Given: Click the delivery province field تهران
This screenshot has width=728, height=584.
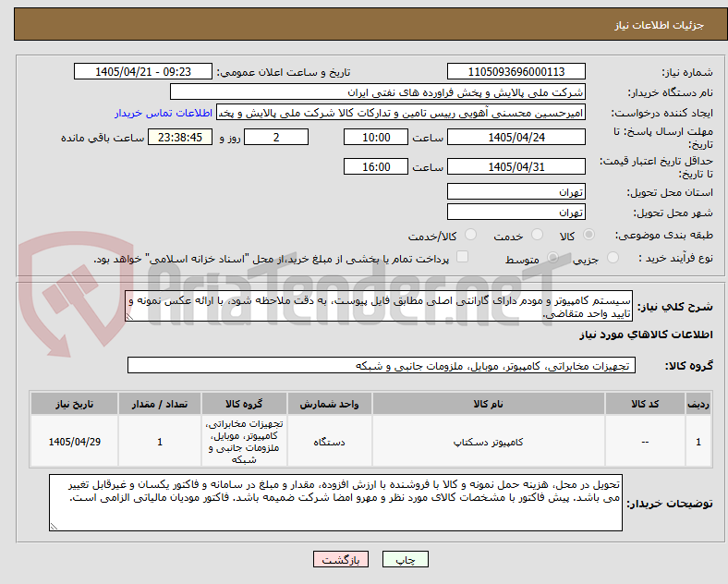Looking at the screenshot, I should [x=516, y=191].
